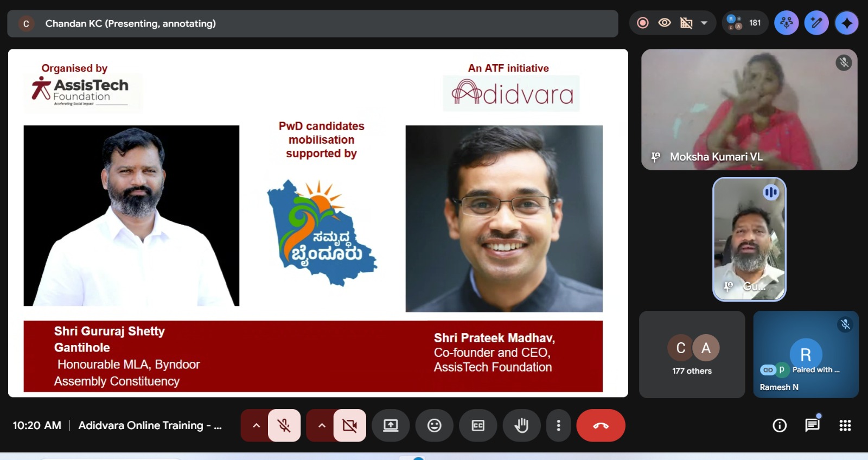
Task: Expand video settings arrow beside camera
Action: tap(322, 426)
